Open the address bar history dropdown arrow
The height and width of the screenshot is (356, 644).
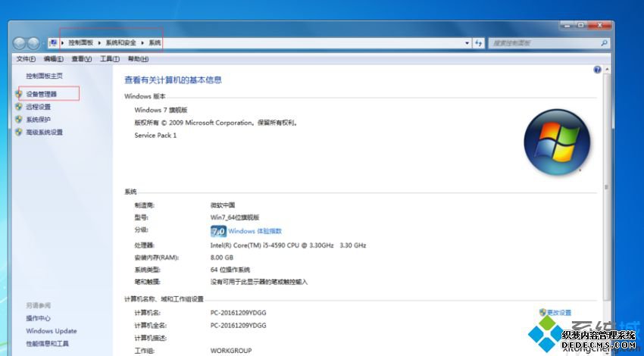click(x=467, y=42)
